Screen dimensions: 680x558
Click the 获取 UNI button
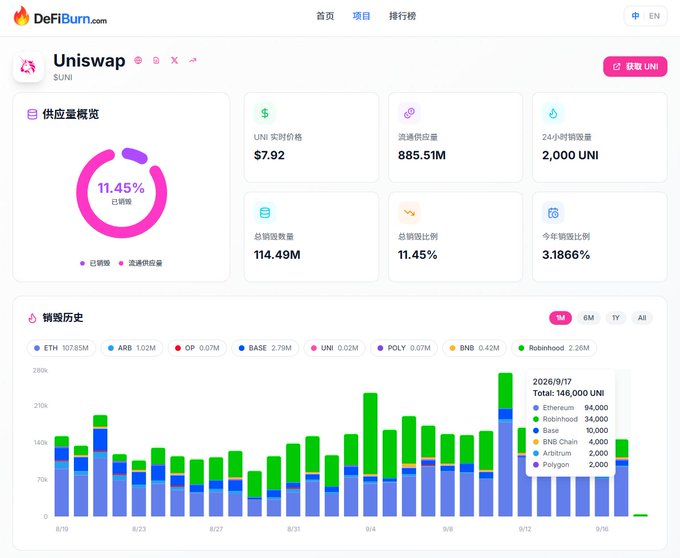(x=635, y=66)
